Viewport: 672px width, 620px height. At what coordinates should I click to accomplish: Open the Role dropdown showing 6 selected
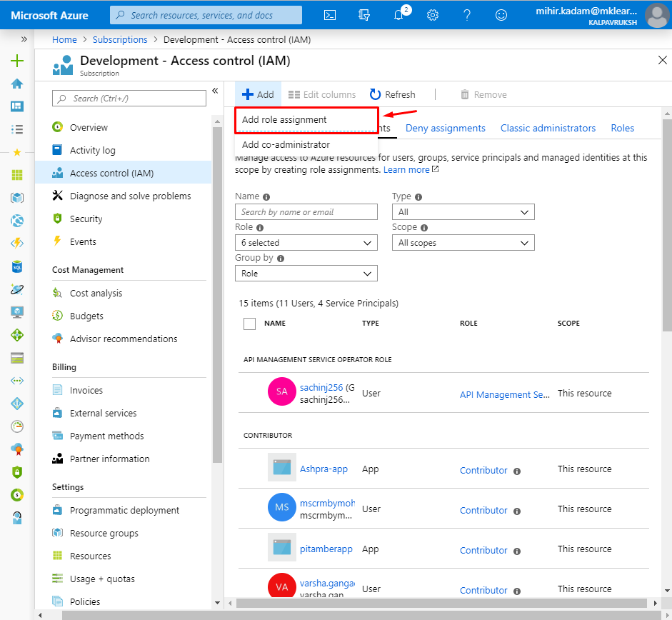[306, 243]
